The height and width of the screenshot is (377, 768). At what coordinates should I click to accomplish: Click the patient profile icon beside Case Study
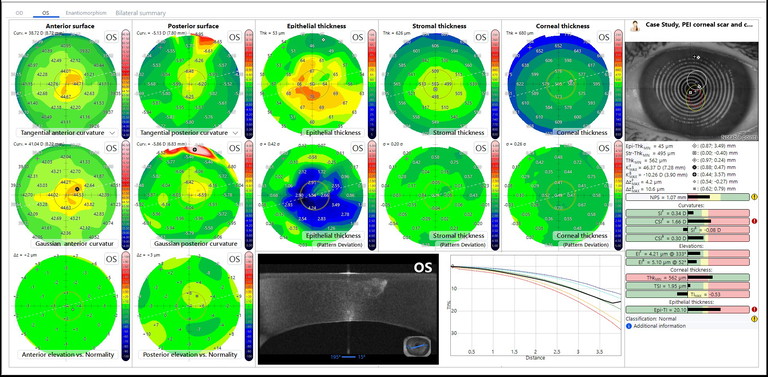(x=637, y=25)
